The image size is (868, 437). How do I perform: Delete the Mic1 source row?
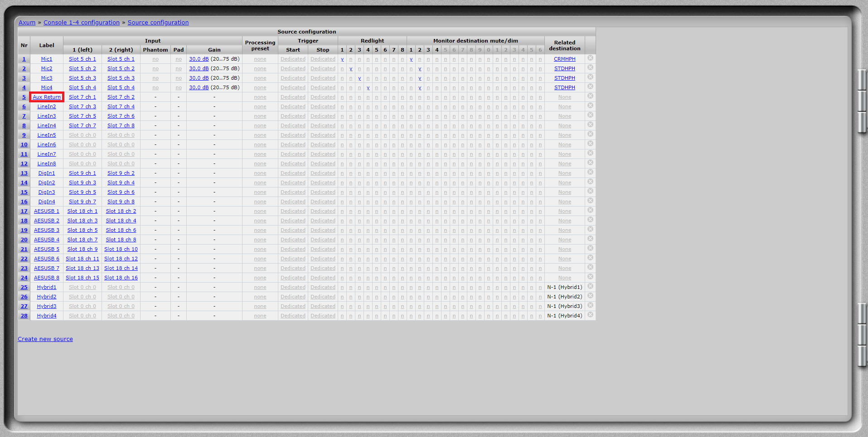click(x=590, y=58)
